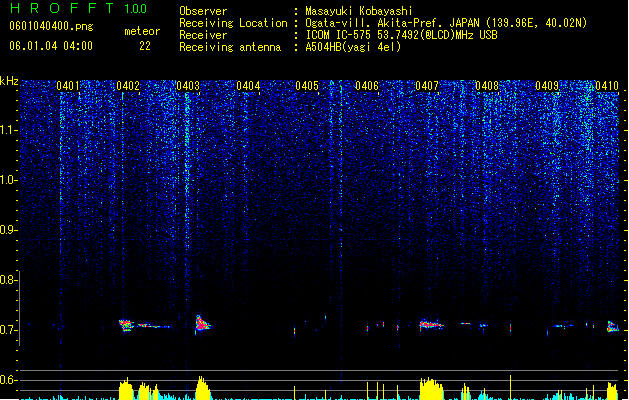629x400 pixels.
Task: Click the meteor count value 22
Action: pos(145,46)
